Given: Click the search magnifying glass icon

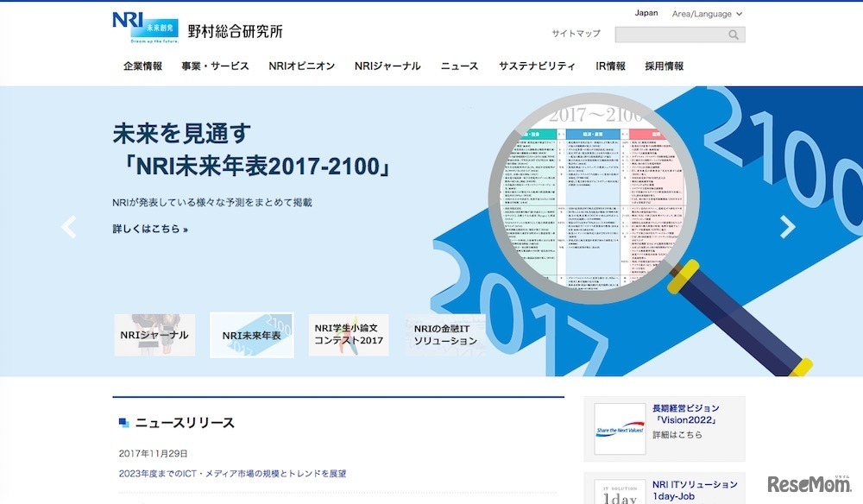Looking at the screenshot, I should click(732, 34).
